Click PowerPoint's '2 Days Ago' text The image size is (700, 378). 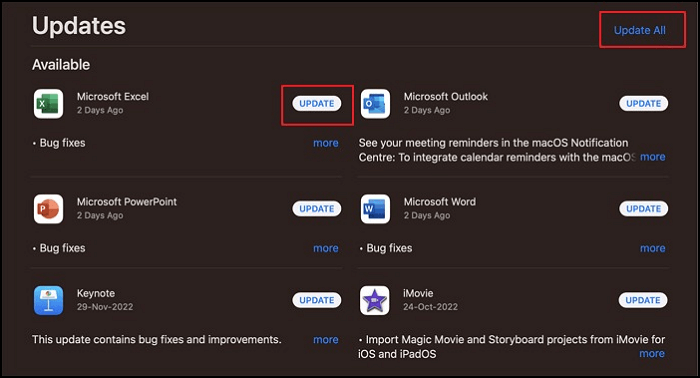[100, 216]
